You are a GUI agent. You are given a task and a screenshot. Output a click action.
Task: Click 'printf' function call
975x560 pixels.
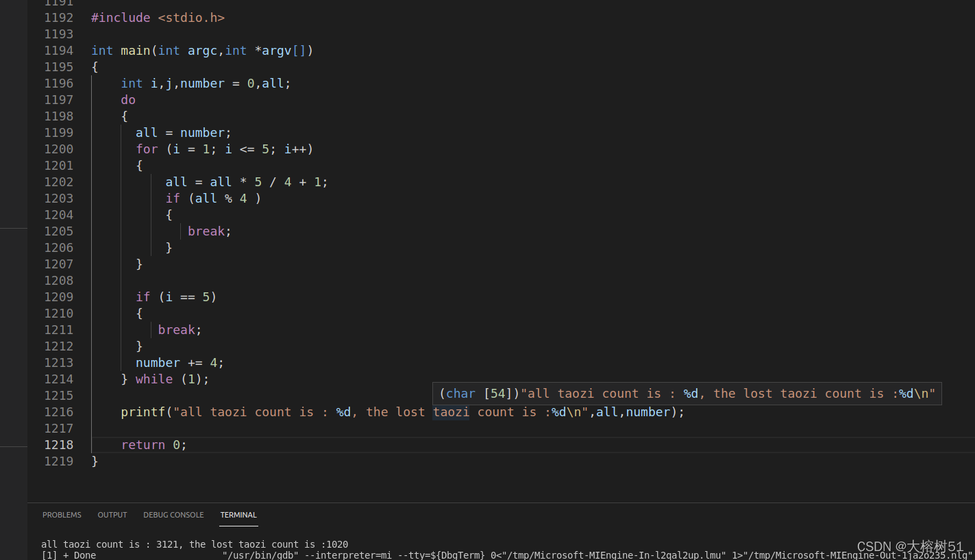point(143,411)
